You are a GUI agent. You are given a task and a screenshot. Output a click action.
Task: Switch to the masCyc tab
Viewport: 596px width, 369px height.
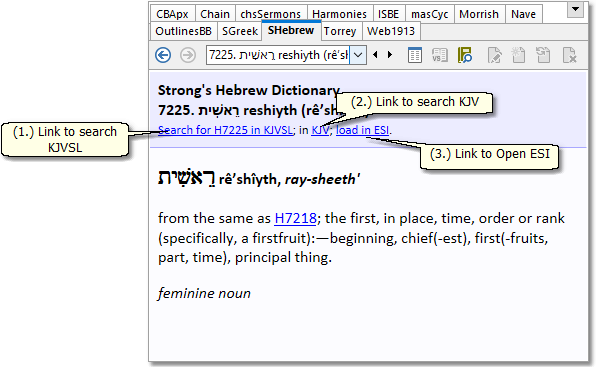tap(430, 14)
